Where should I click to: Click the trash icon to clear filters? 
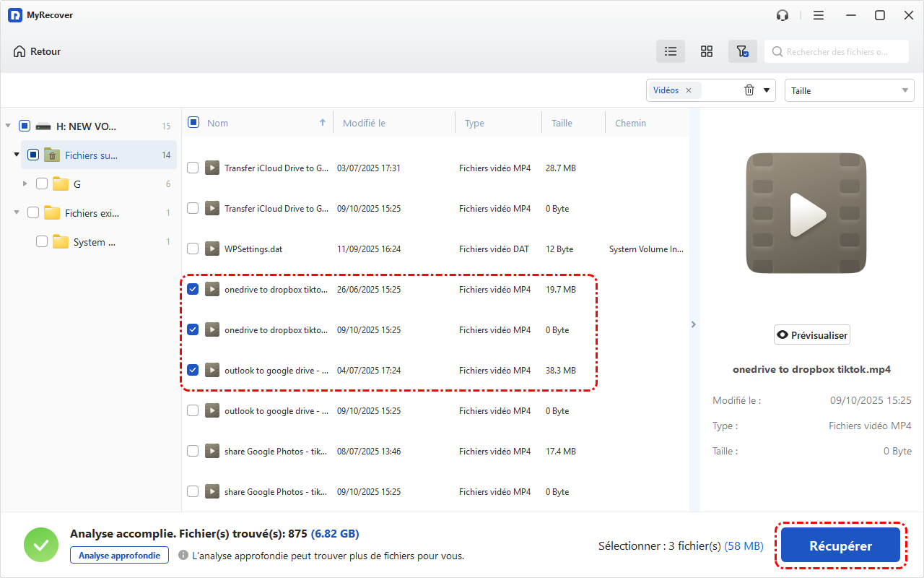coord(749,90)
